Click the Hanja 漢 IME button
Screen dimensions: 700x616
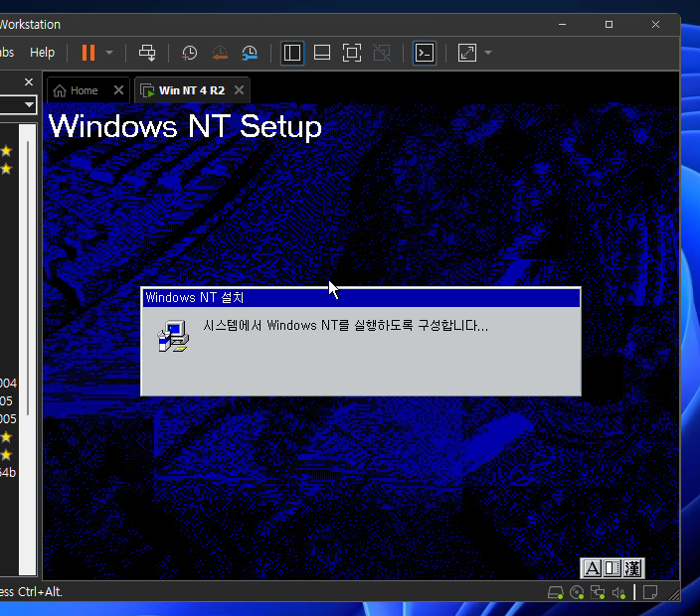632,568
